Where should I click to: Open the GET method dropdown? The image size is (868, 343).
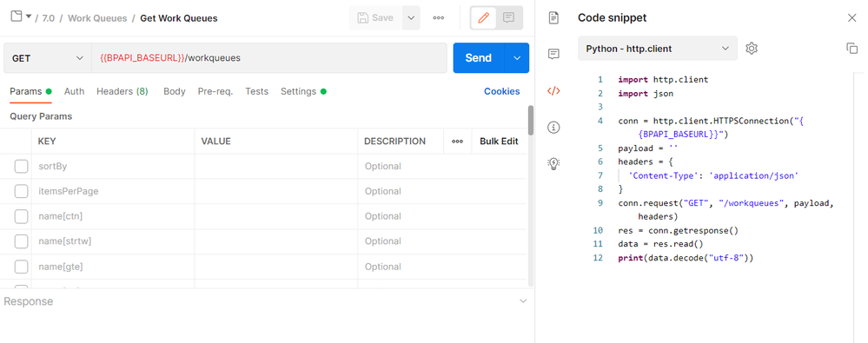tap(48, 58)
